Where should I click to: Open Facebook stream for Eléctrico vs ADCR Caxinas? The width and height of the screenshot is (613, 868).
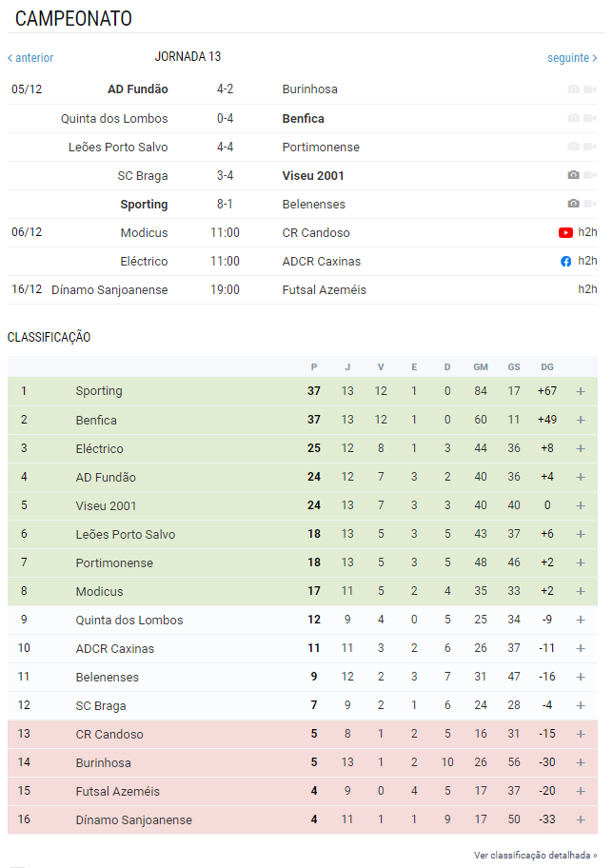tap(566, 262)
